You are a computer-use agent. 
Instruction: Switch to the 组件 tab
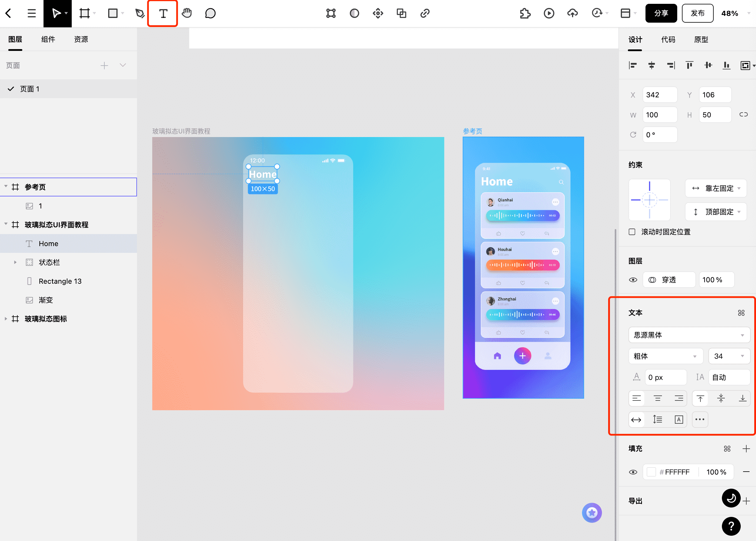48,39
